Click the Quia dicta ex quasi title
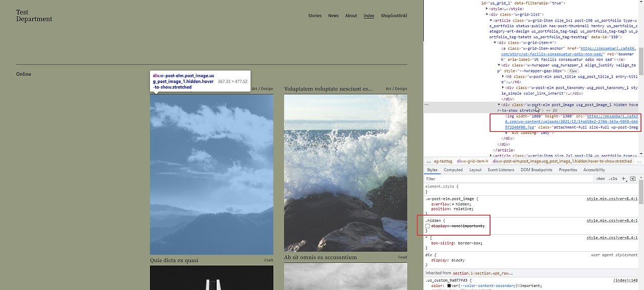 click(x=174, y=260)
